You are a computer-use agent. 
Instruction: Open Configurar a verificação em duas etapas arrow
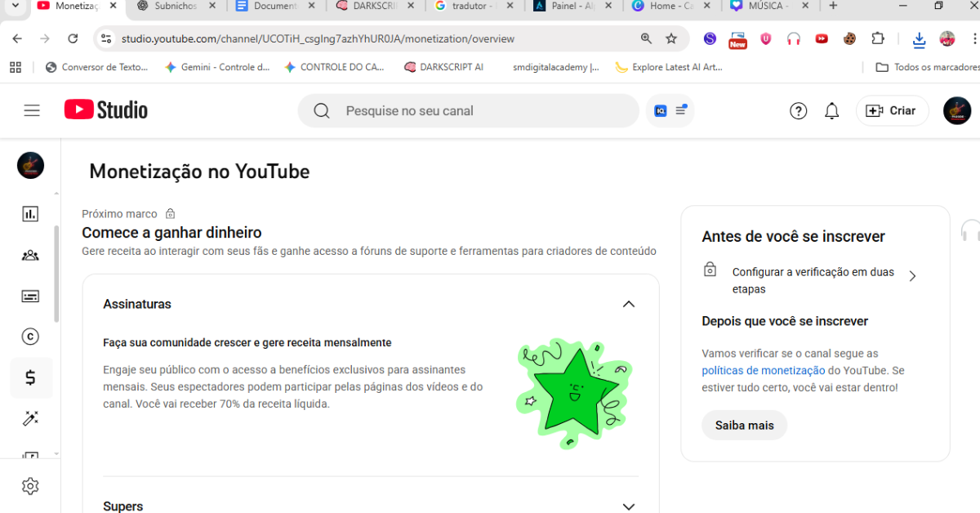pos(912,276)
